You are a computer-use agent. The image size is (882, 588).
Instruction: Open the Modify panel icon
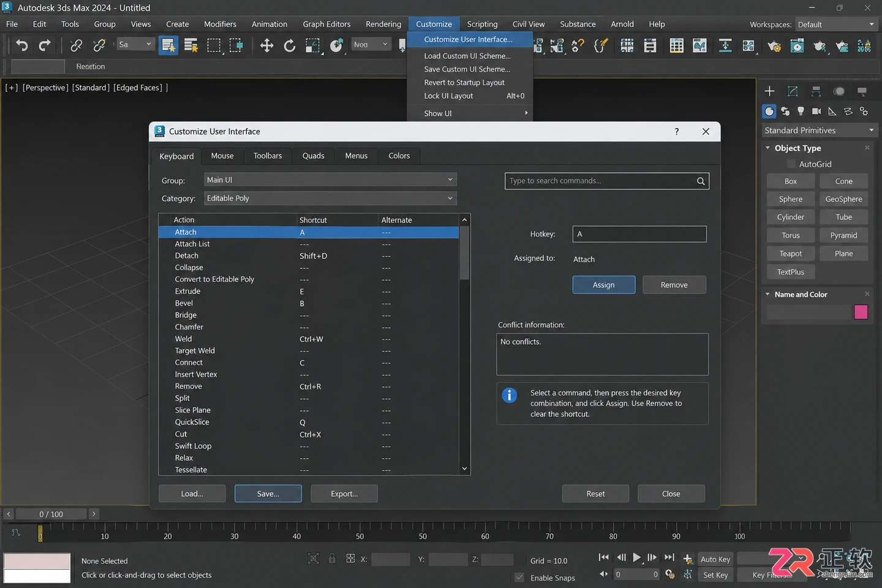(x=793, y=91)
